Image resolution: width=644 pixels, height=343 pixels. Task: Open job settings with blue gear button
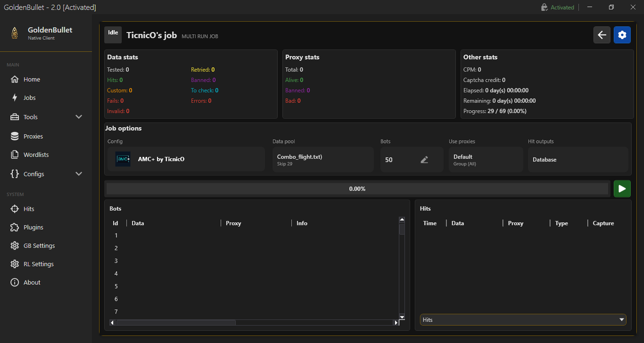pyautogui.click(x=622, y=35)
